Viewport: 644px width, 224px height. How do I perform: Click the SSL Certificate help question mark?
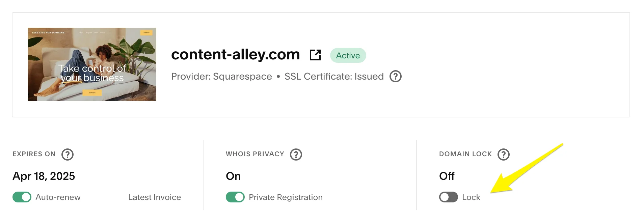coord(395,76)
